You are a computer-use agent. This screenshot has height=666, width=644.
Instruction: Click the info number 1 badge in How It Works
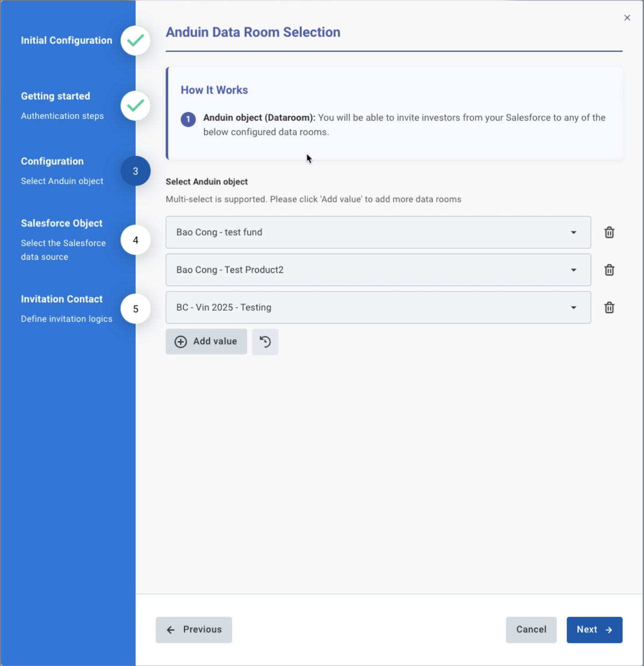click(188, 119)
